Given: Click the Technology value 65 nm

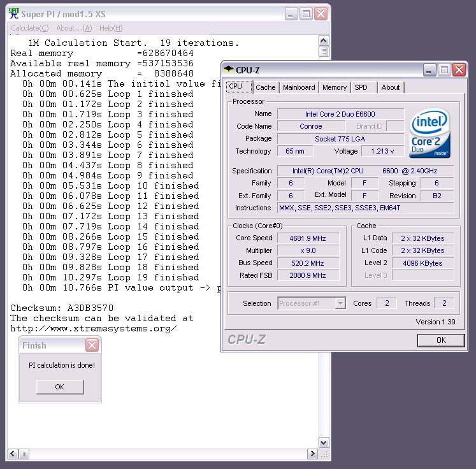Looking at the screenshot, I should 295,151.
